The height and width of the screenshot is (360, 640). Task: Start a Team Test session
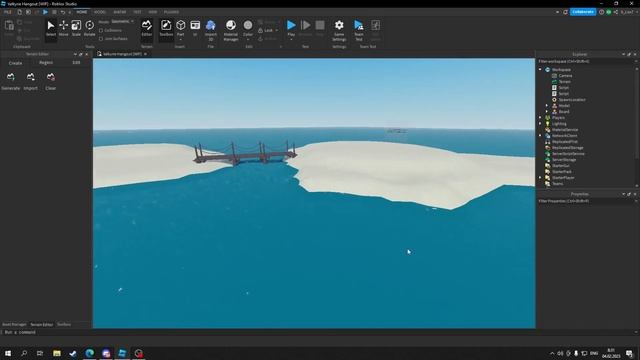pos(359,30)
